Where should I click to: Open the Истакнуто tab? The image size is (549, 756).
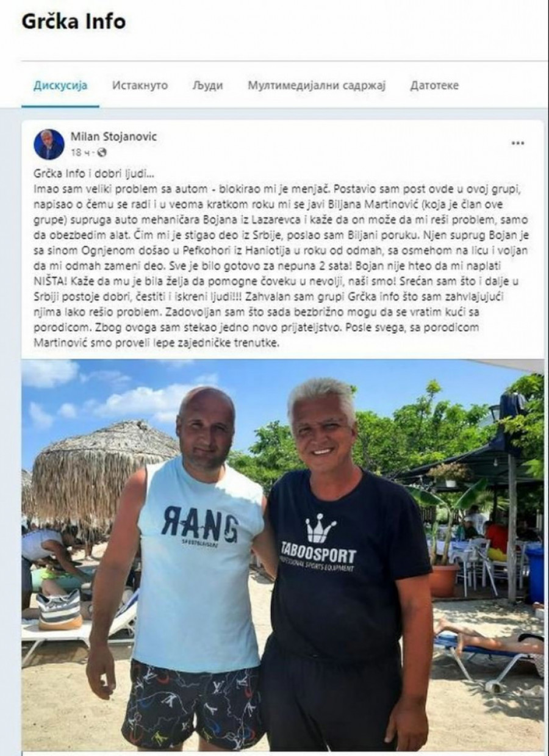(140, 85)
